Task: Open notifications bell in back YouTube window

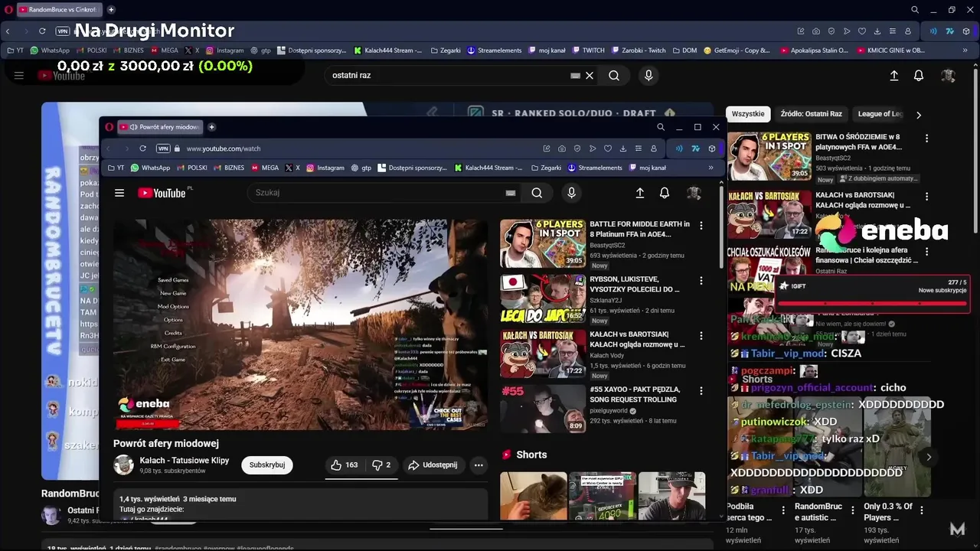Action: (919, 76)
